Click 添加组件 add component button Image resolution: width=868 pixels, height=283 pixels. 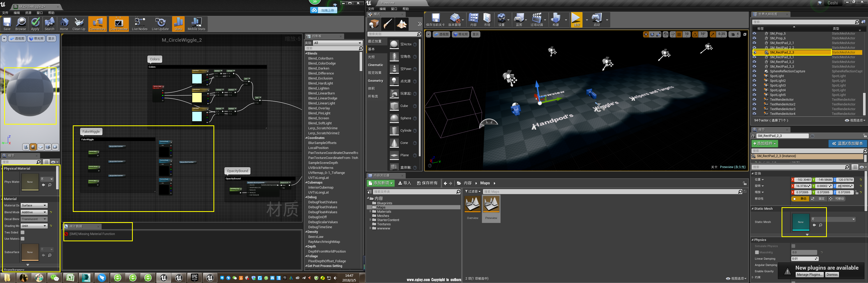[765, 143]
